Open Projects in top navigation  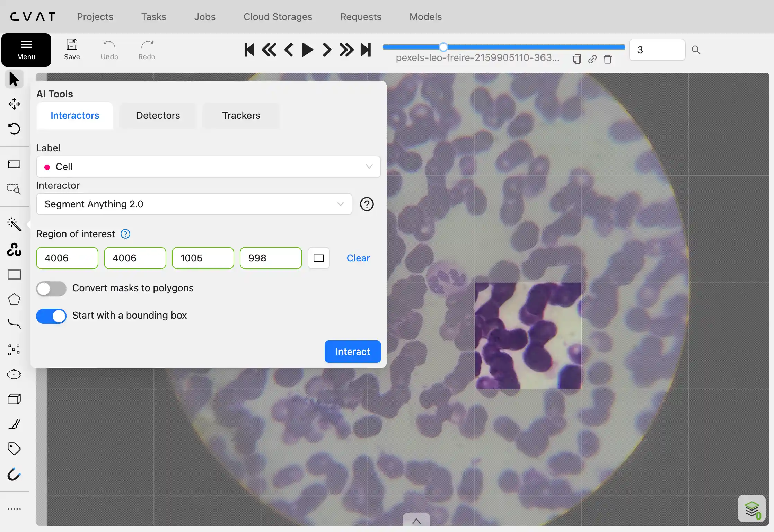click(95, 17)
